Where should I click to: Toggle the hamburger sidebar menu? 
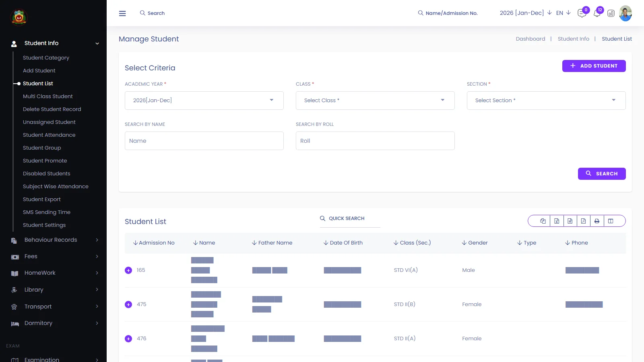click(122, 13)
